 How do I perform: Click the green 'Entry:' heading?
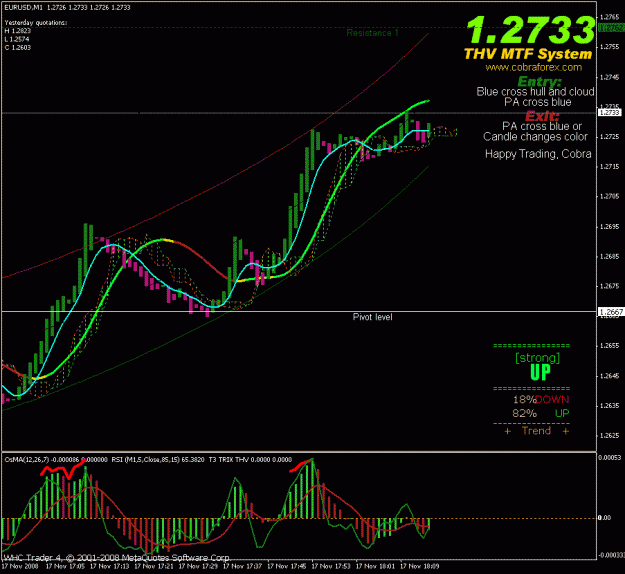539,81
